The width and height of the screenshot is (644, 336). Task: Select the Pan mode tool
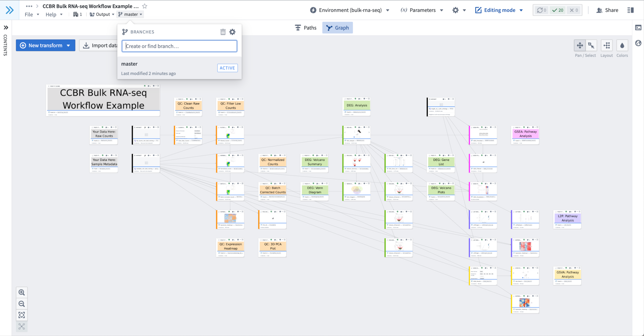pos(580,46)
